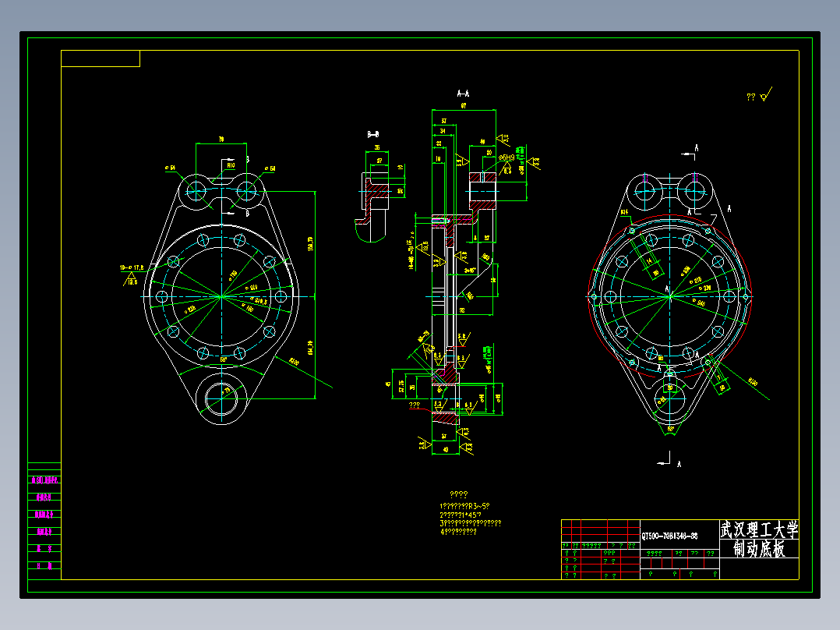Click the R105 radius dimension label
This screenshot has height=630, width=840.
[294, 362]
